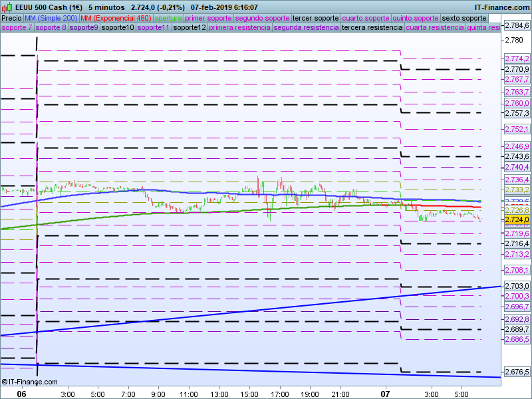Select the primer soporte legend entry

[x=209, y=18]
